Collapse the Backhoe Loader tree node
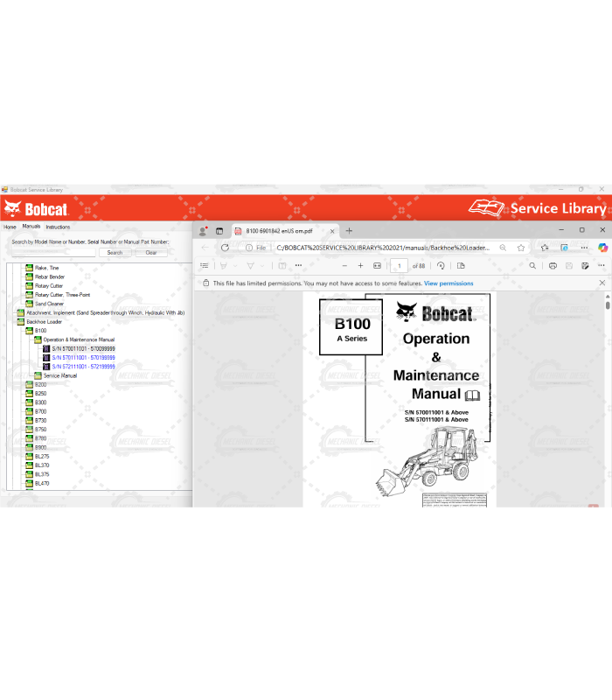This screenshot has height=700, width=612. (20, 321)
